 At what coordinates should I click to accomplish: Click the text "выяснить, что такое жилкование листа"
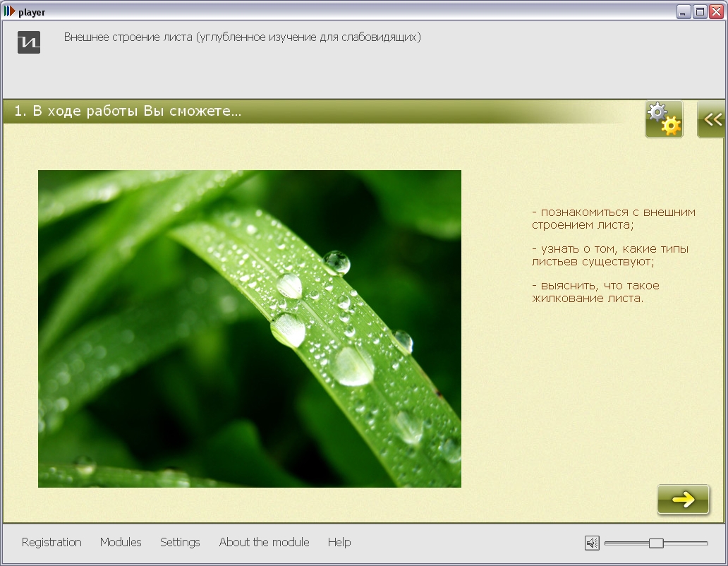pyautogui.click(x=595, y=291)
